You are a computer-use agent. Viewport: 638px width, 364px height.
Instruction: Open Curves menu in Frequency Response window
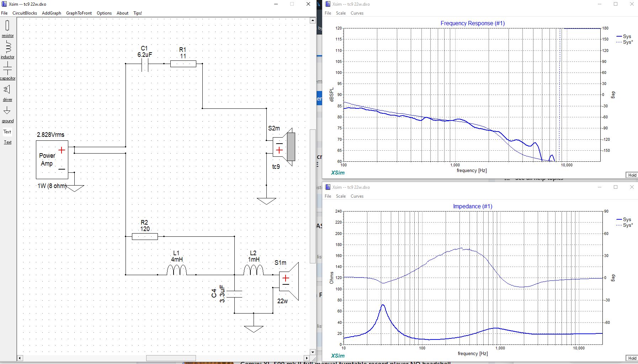357,13
